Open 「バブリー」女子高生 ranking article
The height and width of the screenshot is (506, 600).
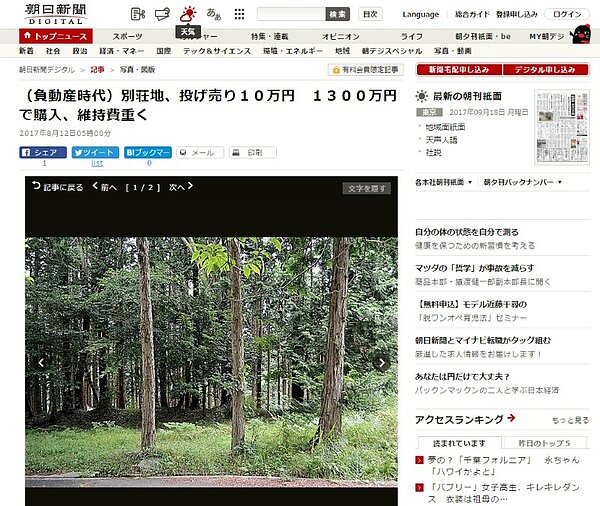pyautogui.click(x=504, y=493)
